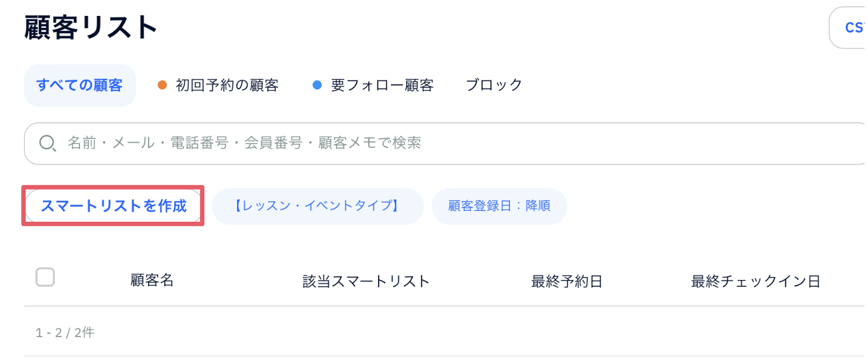Switch to the 初回予約の顧客 tab
Image resolution: width=868 pixels, height=360 pixels.
pos(218,86)
